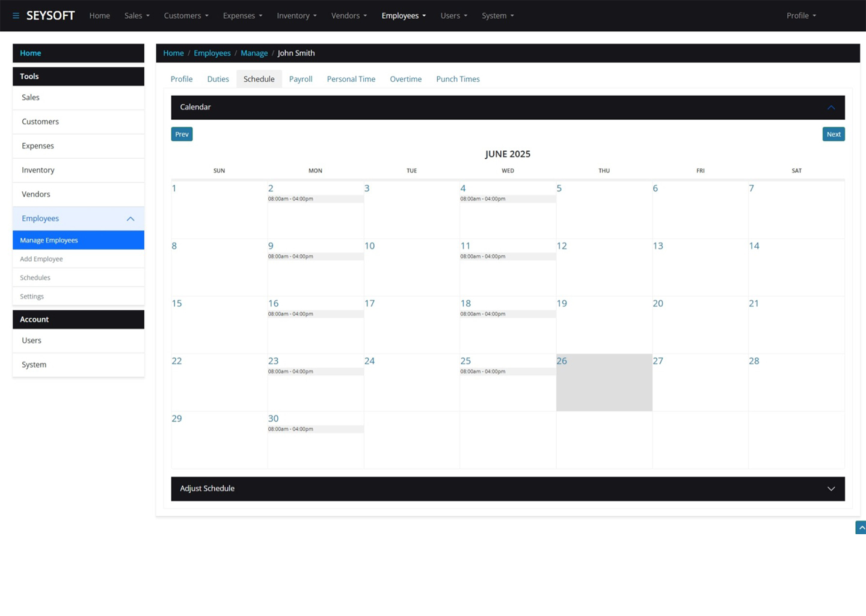Switch to the Punch Times tab
Image resolution: width=866 pixels, height=616 pixels.
click(x=458, y=79)
